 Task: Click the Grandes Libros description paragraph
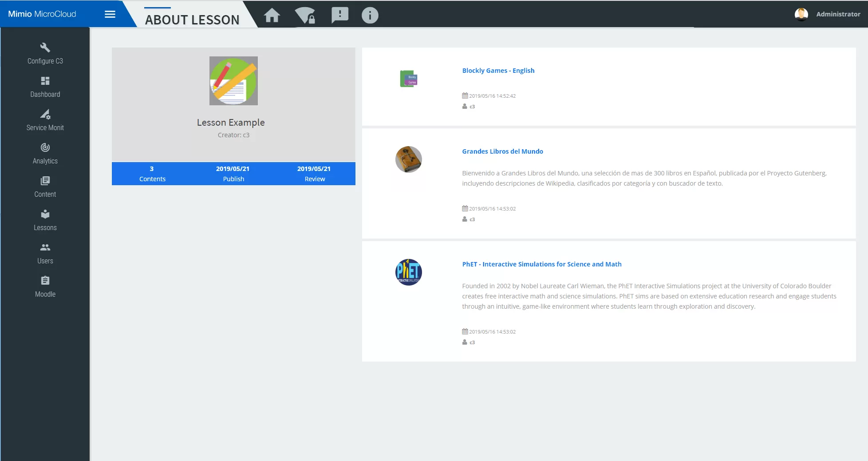click(644, 178)
